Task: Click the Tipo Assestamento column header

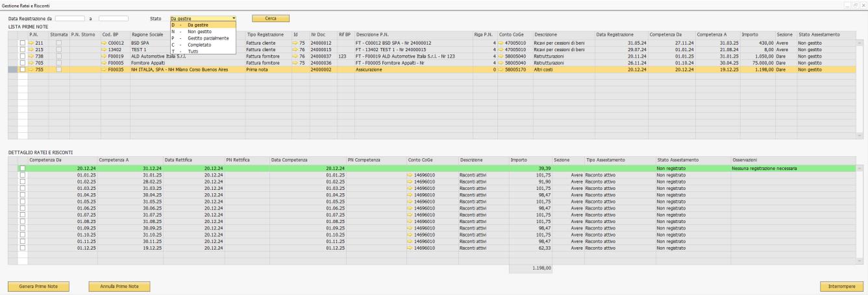Action: (x=620, y=159)
